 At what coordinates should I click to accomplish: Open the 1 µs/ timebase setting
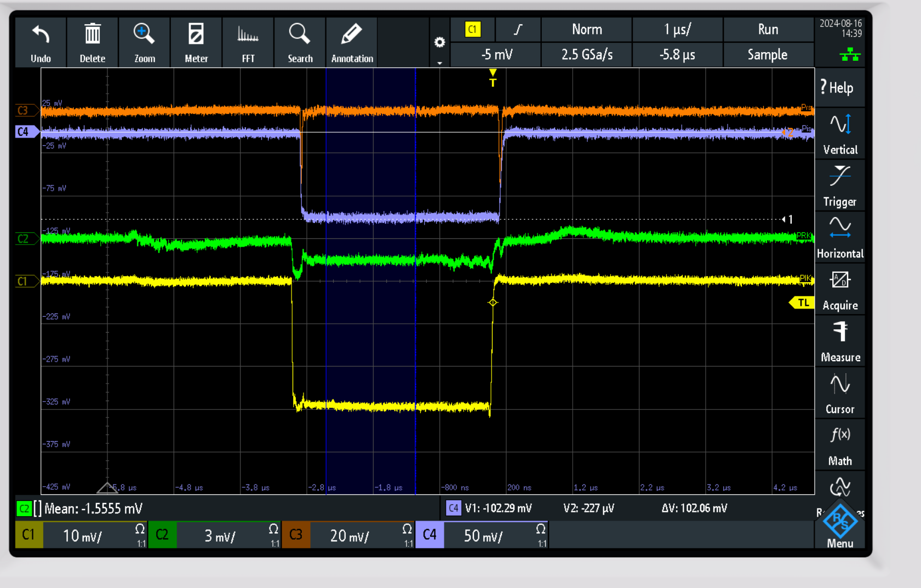677,30
